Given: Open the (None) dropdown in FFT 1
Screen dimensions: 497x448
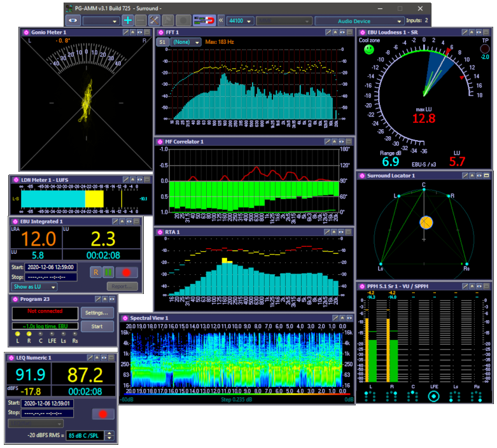Looking at the screenshot, I should point(186,42).
